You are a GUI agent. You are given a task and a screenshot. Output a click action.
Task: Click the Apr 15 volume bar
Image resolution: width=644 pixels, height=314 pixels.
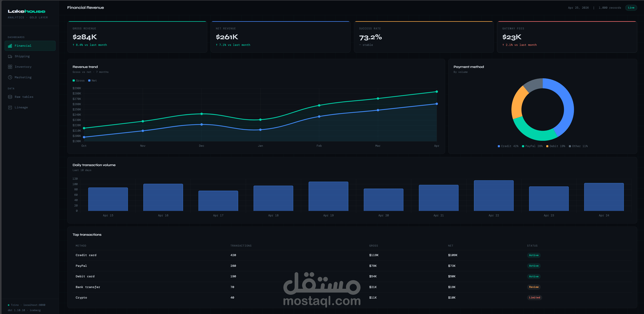[x=108, y=199]
